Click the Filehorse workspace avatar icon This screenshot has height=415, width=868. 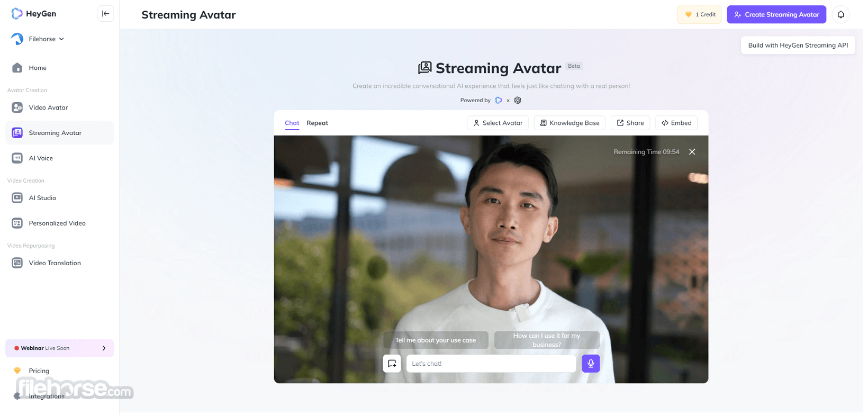[17, 39]
